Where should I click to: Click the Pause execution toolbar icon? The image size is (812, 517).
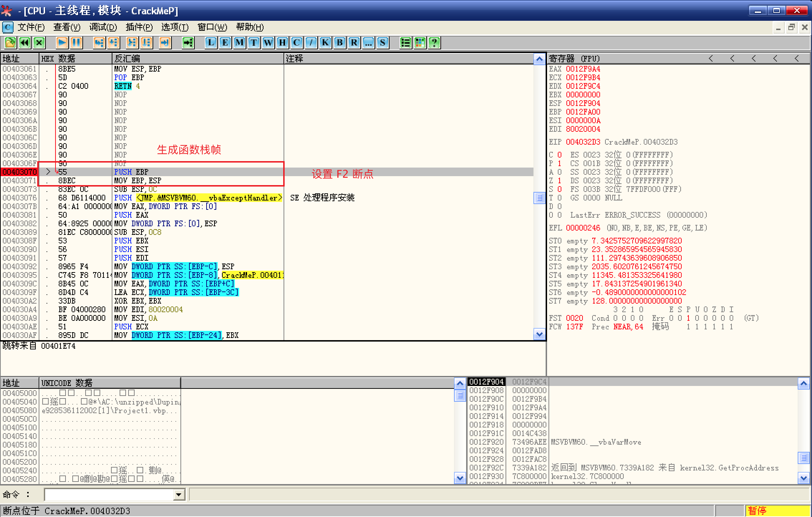coord(77,43)
